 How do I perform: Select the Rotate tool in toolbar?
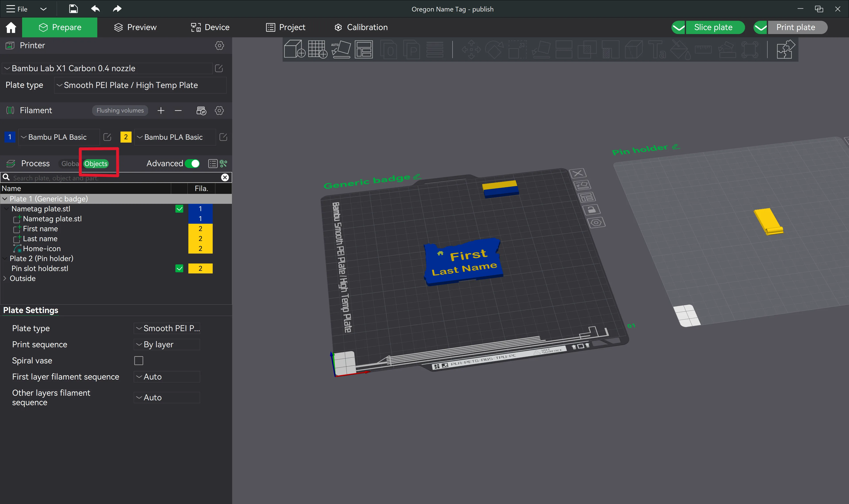coord(494,49)
